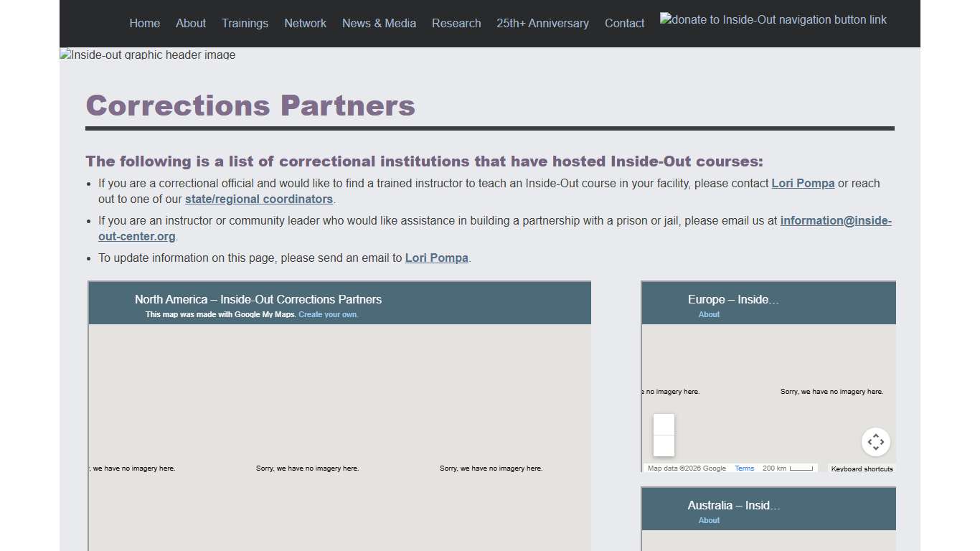Zoom in on the Europe map

pyautogui.click(x=664, y=425)
